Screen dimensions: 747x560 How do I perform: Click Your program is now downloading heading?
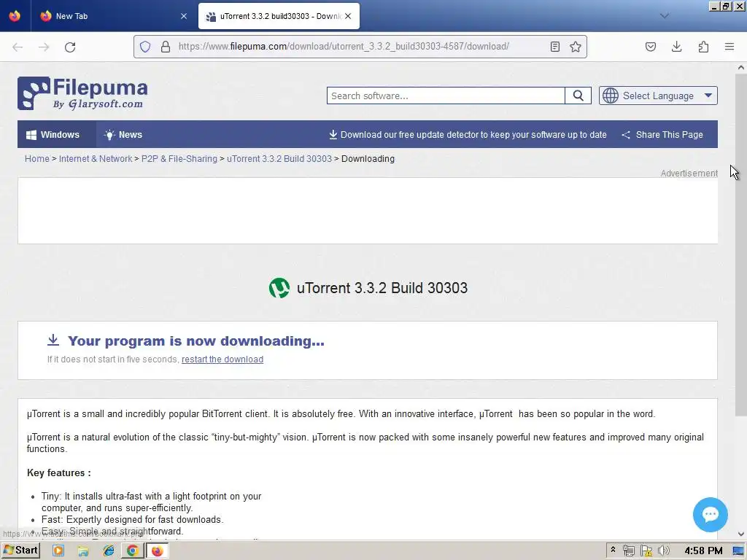tap(196, 341)
